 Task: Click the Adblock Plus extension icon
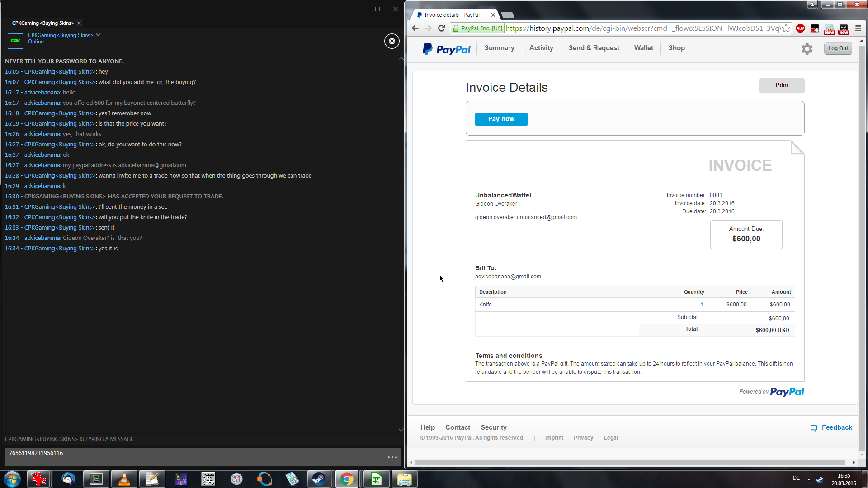click(800, 28)
